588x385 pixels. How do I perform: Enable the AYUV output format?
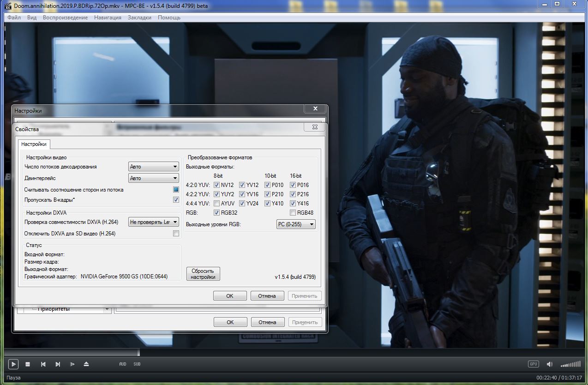point(216,204)
